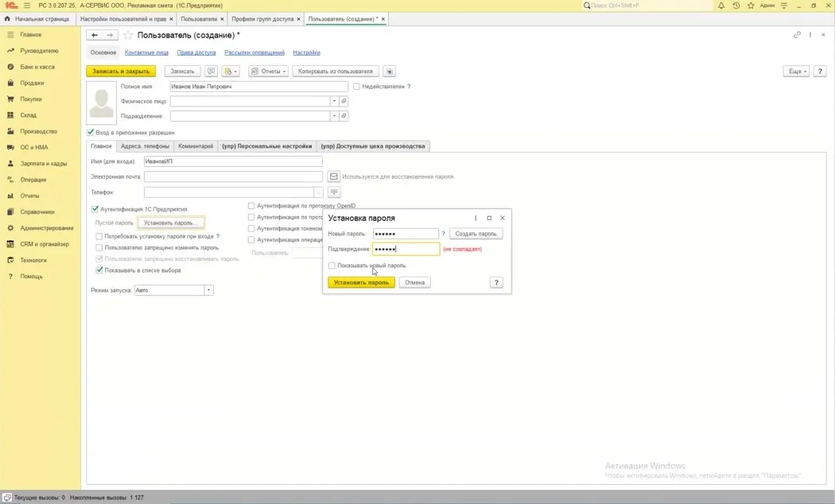This screenshot has height=504, width=835.
Task: Expand the Подразделение dropdown arrow
Action: click(335, 116)
